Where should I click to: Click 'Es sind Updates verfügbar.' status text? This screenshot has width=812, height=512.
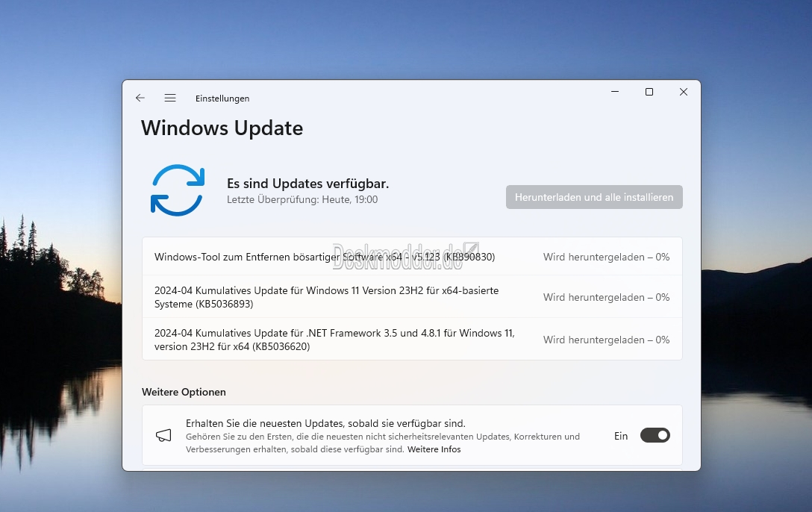point(307,184)
